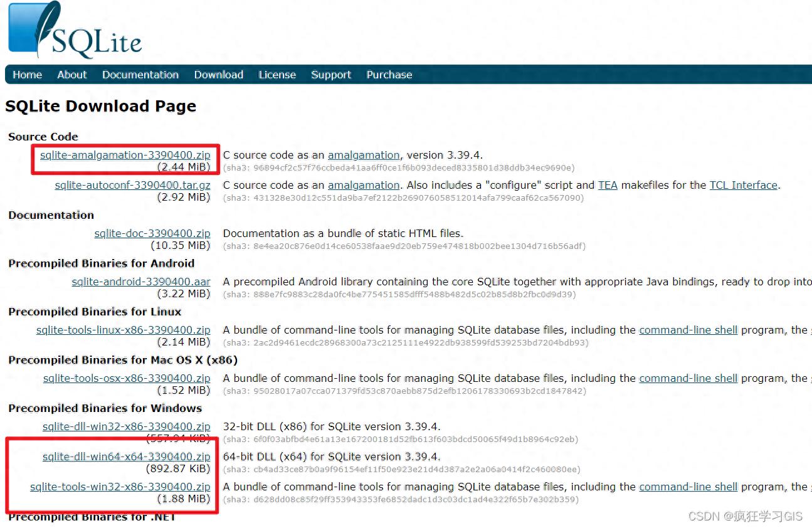This screenshot has width=812, height=528.
Task: Click the sha3 hash starting cb4ad33c
Action: (x=402, y=470)
